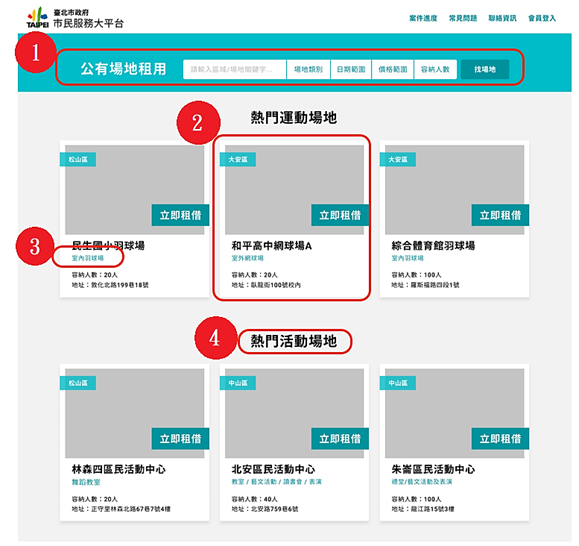
Task: Click the tags line under 北安區民活動中心
Action: [276, 482]
